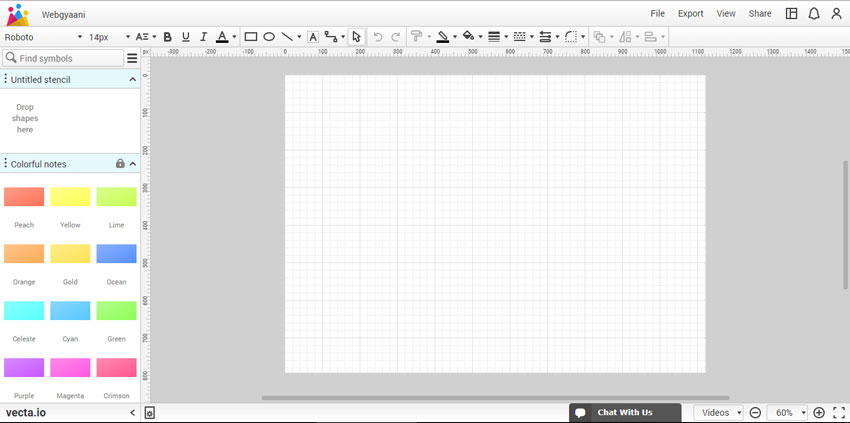Select the Ellipse shape tool
Image resolution: width=850 pixels, height=423 pixels.
(269, 37)
